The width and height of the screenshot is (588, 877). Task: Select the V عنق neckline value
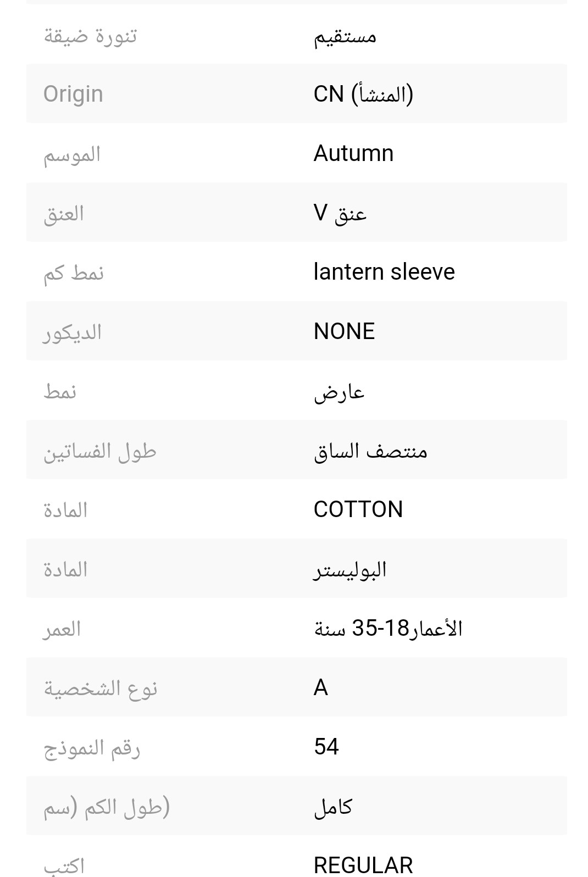click(x=340, y=213)
